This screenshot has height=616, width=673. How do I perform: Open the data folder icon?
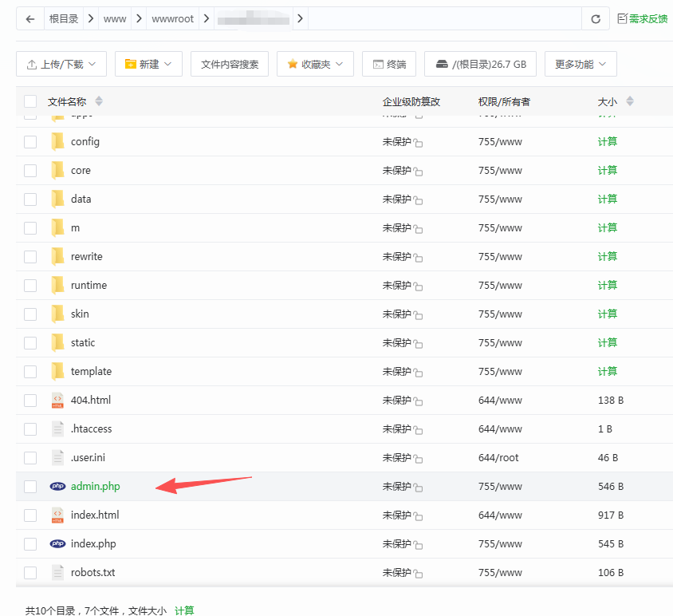(x=57, y=199)
